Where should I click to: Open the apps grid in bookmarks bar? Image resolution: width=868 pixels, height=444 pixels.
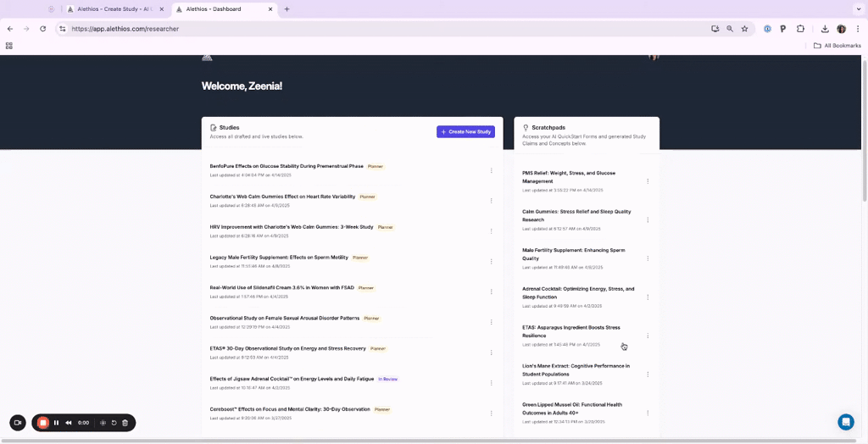tap(8, 46)
